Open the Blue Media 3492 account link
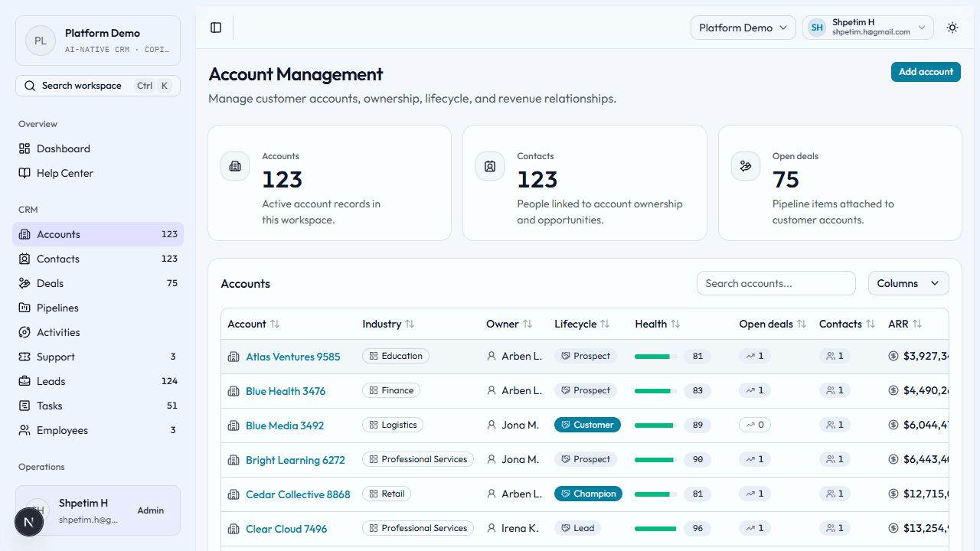 tap(286, 425)
